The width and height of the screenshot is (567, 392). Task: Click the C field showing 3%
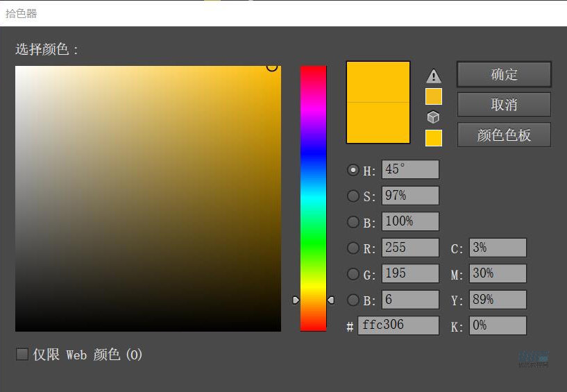(x=498, y=248)
